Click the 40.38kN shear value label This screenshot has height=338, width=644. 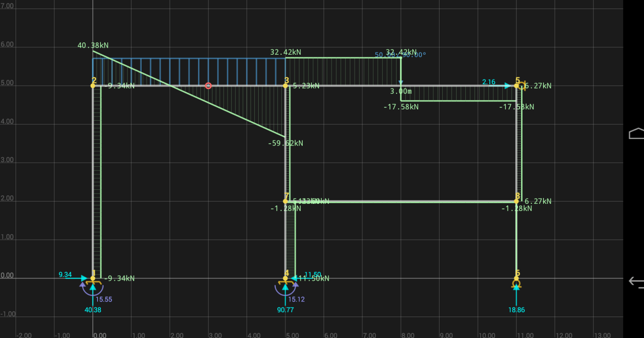point(92,46)
